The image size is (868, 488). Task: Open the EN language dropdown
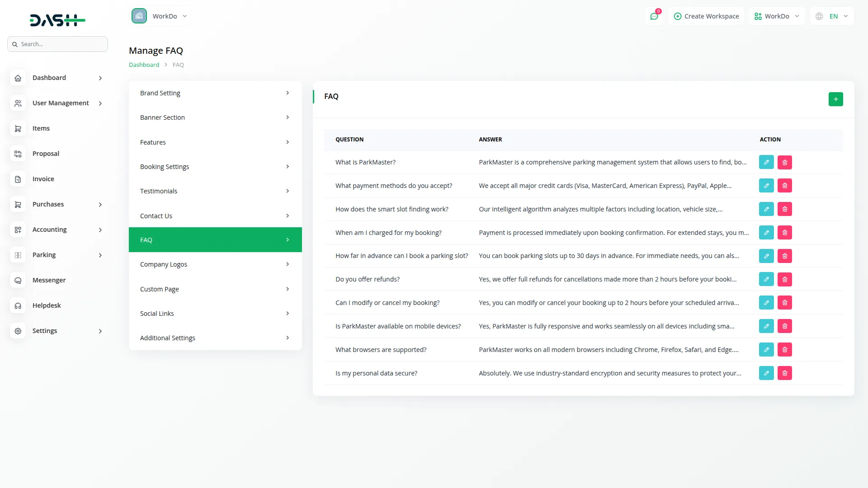(832, 16)
